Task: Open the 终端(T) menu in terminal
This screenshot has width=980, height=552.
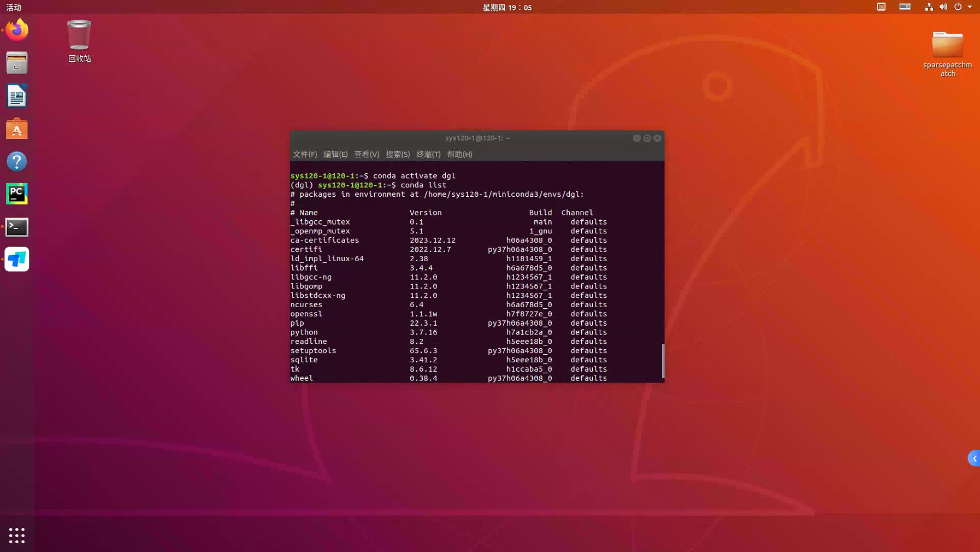Action: [x=428, y=154]
